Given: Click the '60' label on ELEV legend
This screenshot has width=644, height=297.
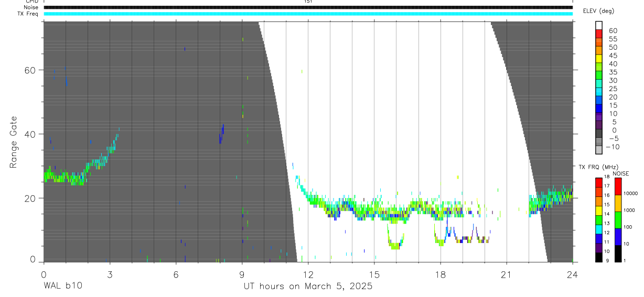Looking at the screenshot, I should coord(613,30).
